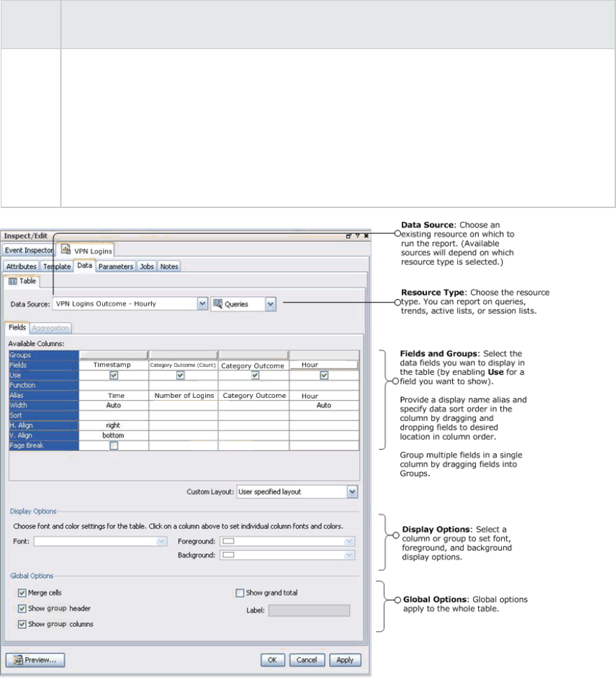The image size is (616, 678).
Task: Click the Apply button
Action: click(345, 660)
